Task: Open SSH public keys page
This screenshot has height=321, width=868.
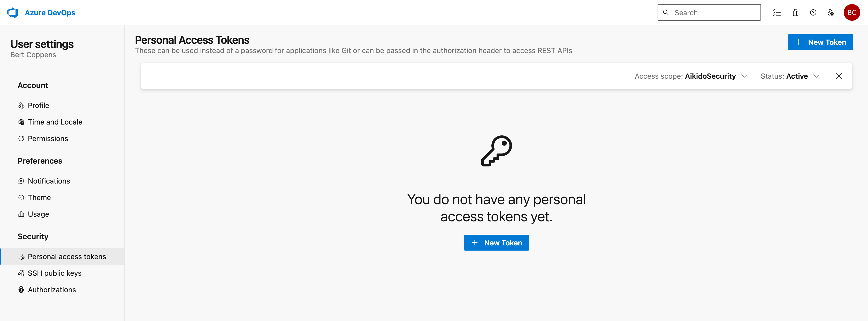Action: (x=62, y=273)
